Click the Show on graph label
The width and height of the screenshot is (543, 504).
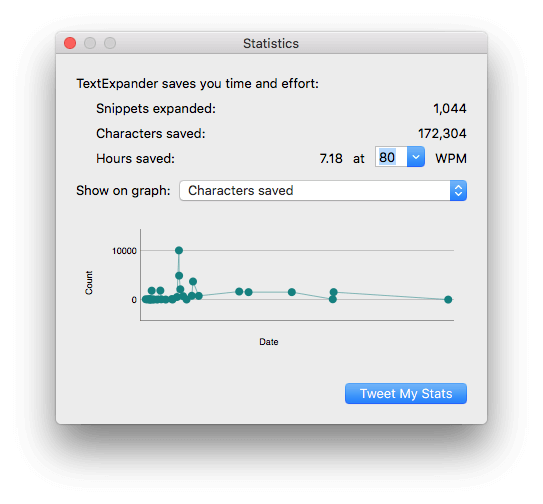point(123,191)
